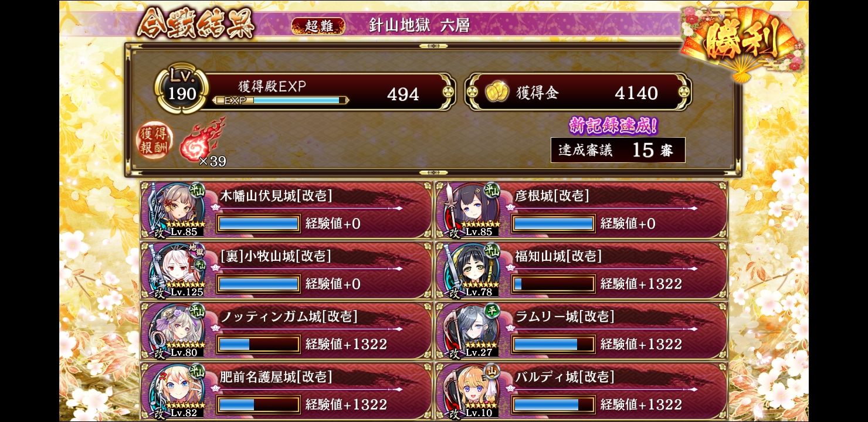Tap the 木幡山伏見城 character portrait

coord(179,209)
